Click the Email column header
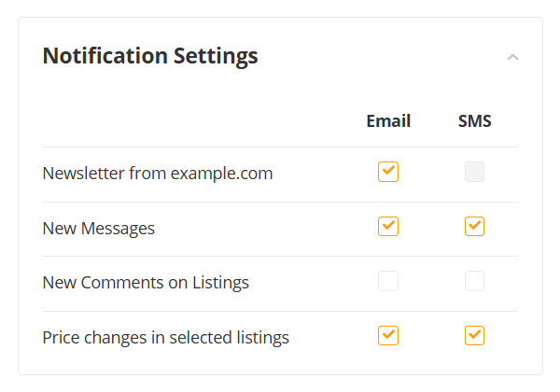This screenshot has height=392, width=560. coord(388,120)
